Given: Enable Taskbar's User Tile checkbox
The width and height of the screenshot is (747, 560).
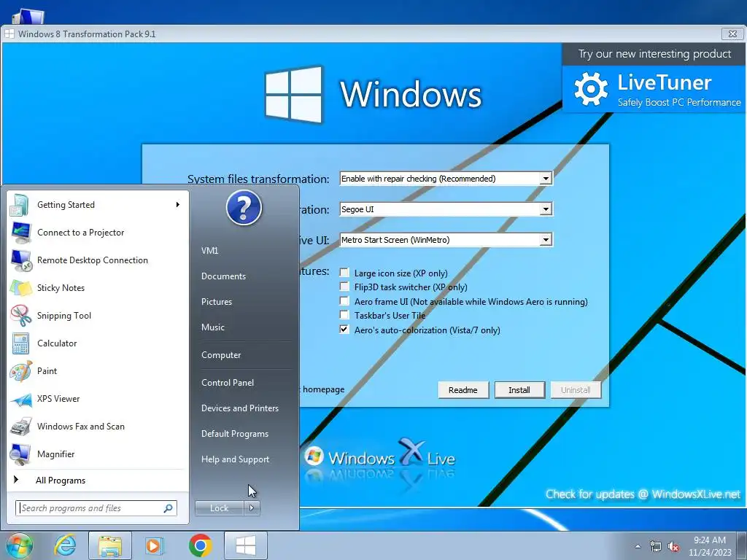Looking at the screenshot, I should pyautogui.click(x=344, y=315).
